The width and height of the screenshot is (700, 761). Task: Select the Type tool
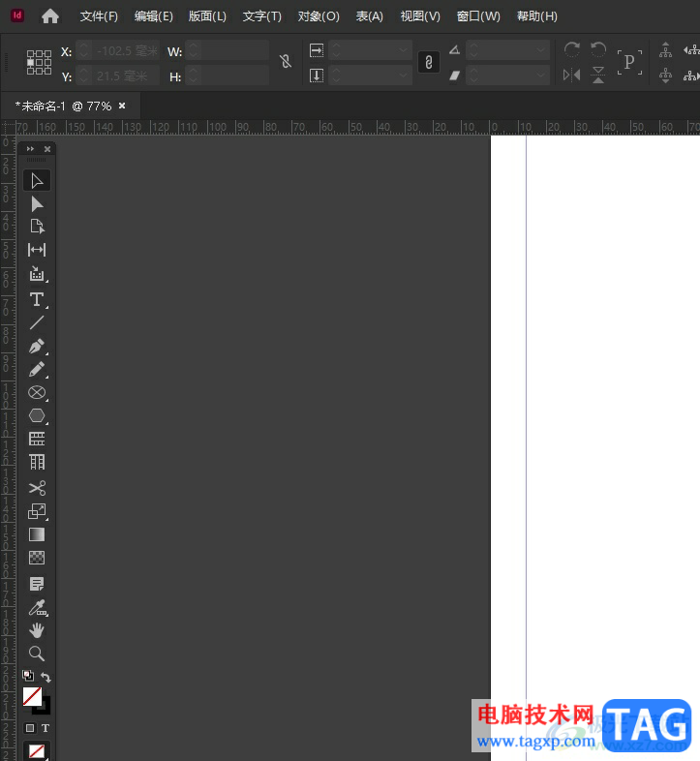37,299
